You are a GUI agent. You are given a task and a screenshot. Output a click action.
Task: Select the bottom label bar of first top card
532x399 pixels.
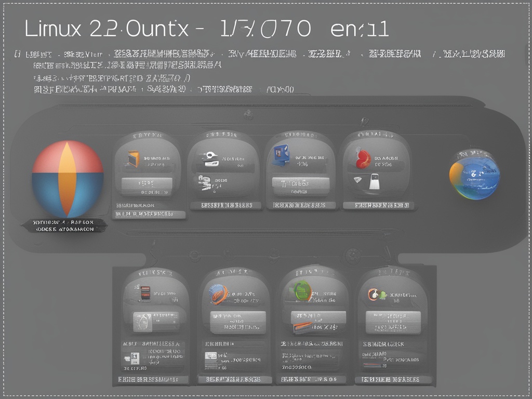pos(149,214)
